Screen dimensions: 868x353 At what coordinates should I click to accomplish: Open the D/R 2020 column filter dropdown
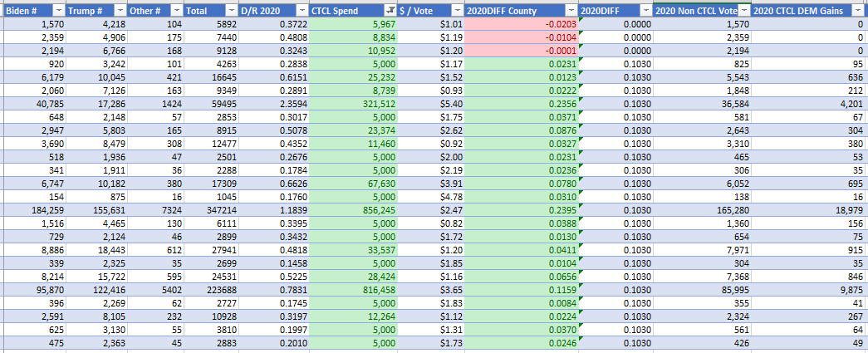point(302,11)
